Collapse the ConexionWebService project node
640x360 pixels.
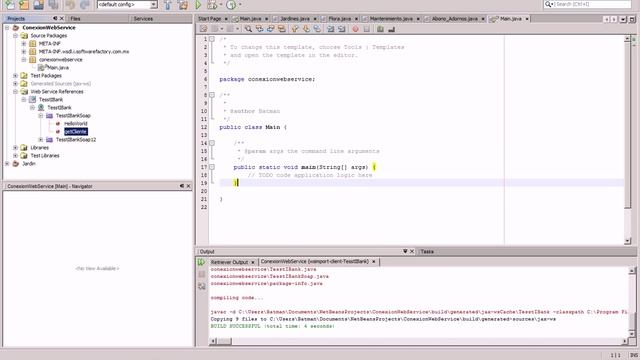[x=7, y=28]
